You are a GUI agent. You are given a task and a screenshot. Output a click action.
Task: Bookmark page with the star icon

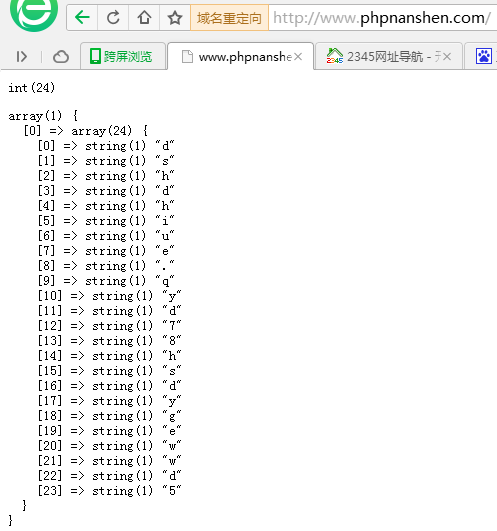pos(175,18)
